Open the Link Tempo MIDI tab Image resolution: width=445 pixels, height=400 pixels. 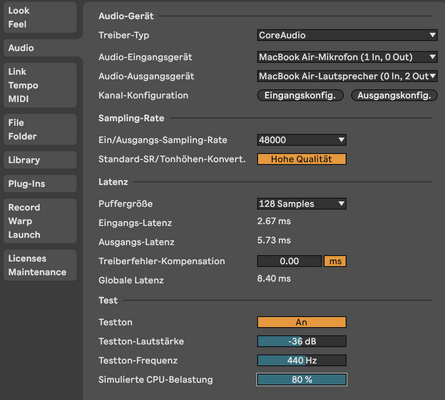pos(40,85)
